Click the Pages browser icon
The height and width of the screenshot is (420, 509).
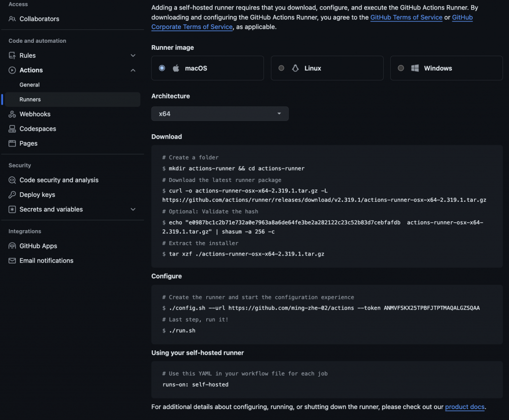coord(12,143)
